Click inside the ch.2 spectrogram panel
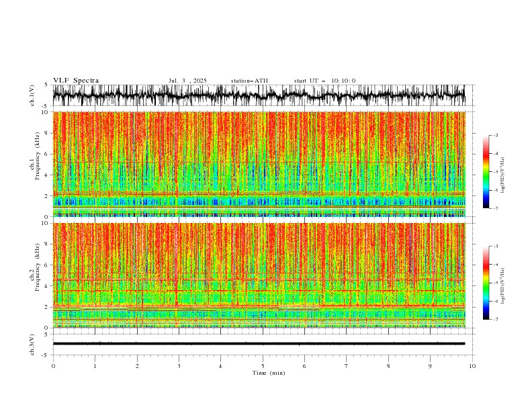 coord(259,275)
